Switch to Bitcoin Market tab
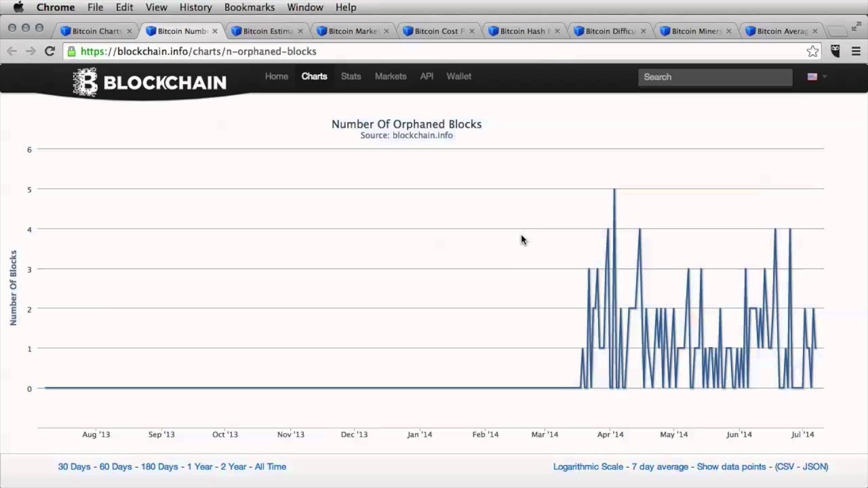Viewport: 868px width, 488px height. (353, 31)
